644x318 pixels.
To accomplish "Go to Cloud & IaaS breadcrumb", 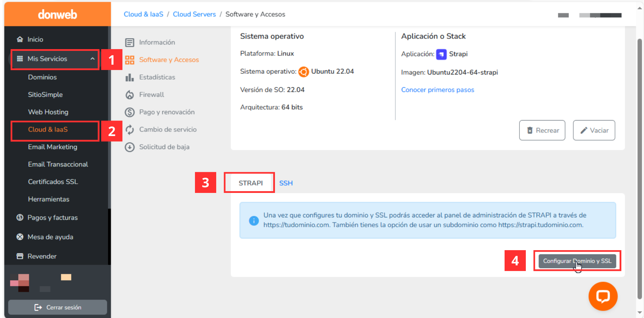I will coord(143,14).
